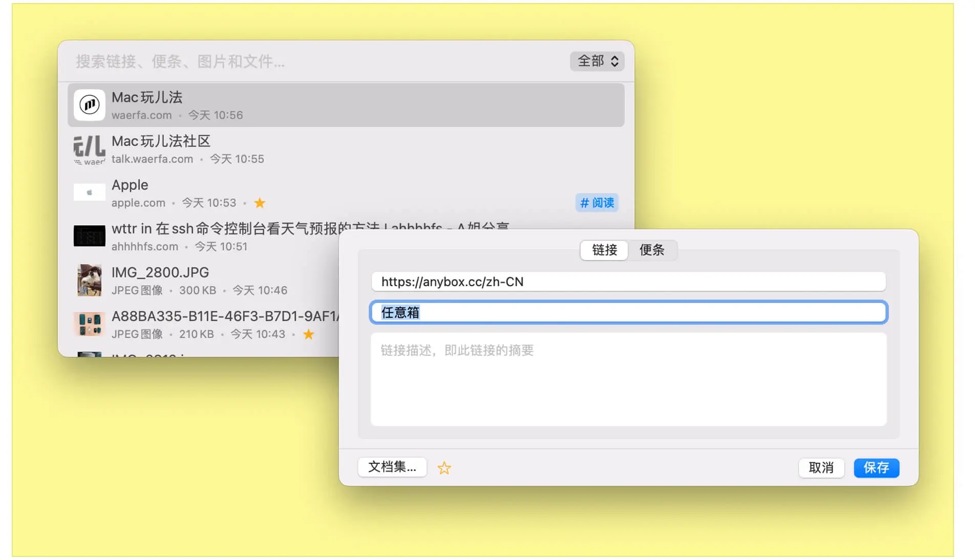This screenshot has width=975, height=560.
Task: Click the waerfa.com domain text
Action: tap(142, 115)
